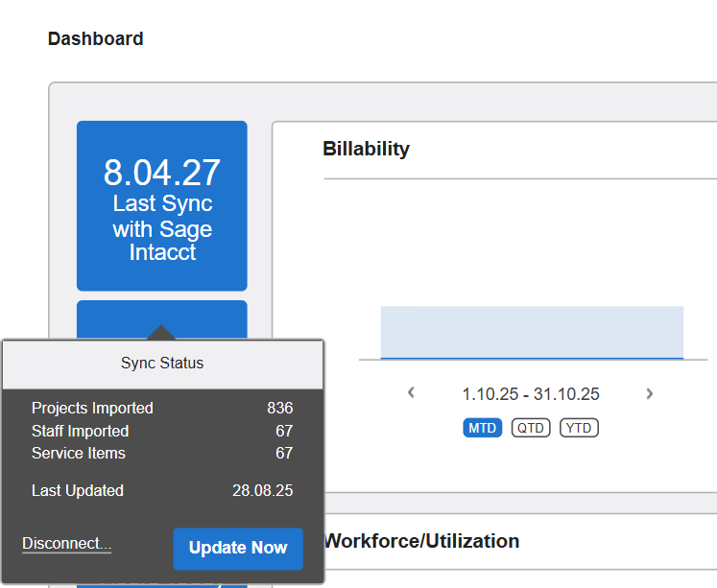The image size is (717, 588).
Task: Click the Last Updated date 28.08.25
Action: coord(262,491)
